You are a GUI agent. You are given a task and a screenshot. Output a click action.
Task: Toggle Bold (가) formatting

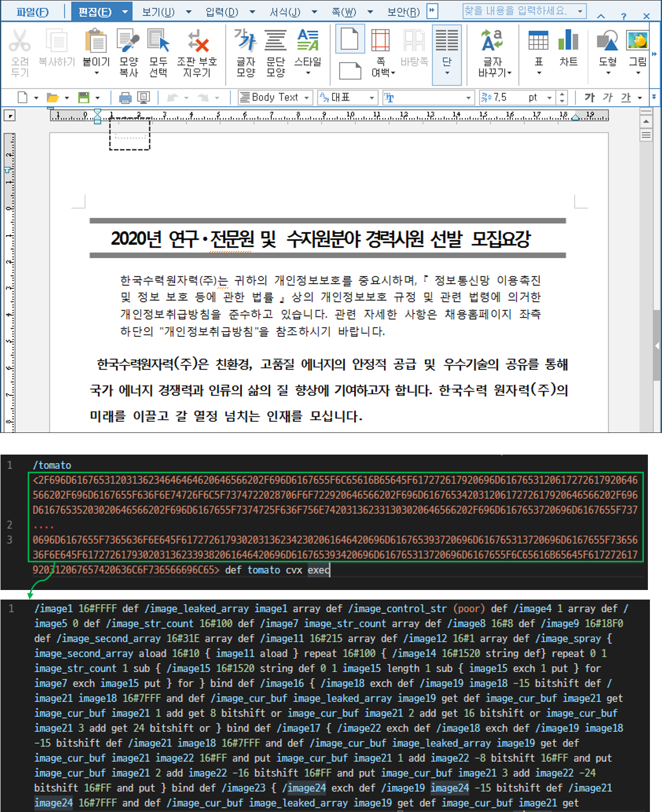coord(590,97)
